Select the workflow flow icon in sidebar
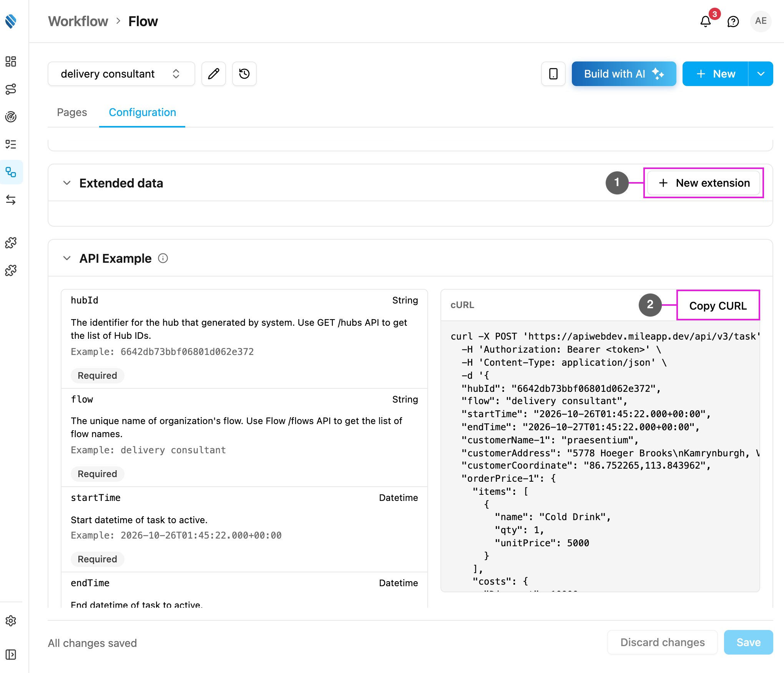The width and height of the screenshot is (784, 673). [11, 172]
